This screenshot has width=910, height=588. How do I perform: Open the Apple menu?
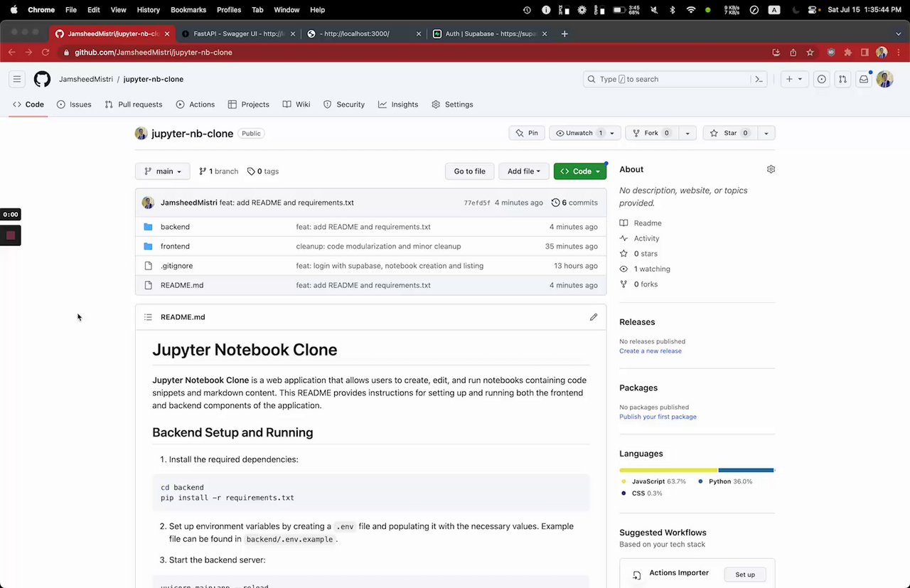point(14,10)
